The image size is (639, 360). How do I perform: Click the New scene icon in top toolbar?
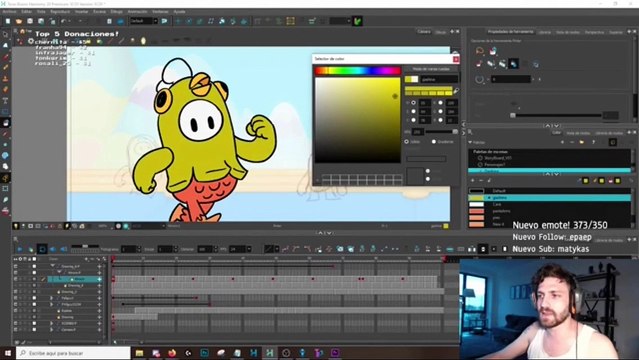click(x=8, y=21)
